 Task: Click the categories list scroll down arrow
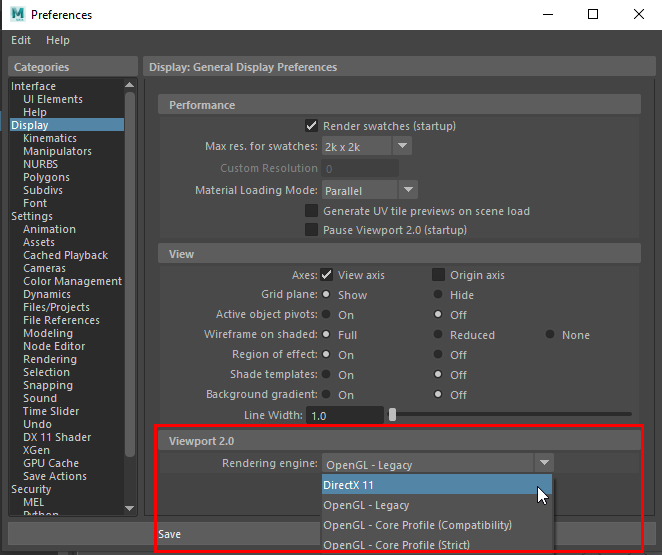[130, 508]
